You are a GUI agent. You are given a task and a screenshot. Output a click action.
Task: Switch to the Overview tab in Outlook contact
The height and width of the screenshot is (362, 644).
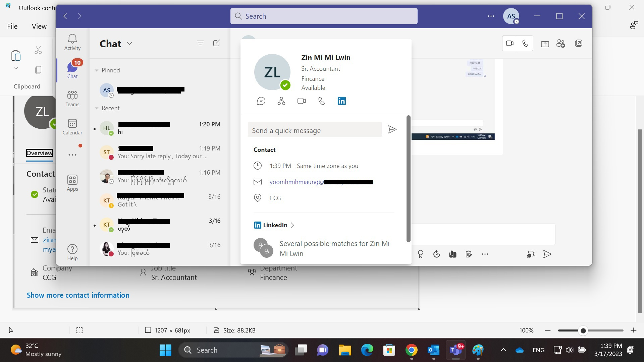coord(39,153)
